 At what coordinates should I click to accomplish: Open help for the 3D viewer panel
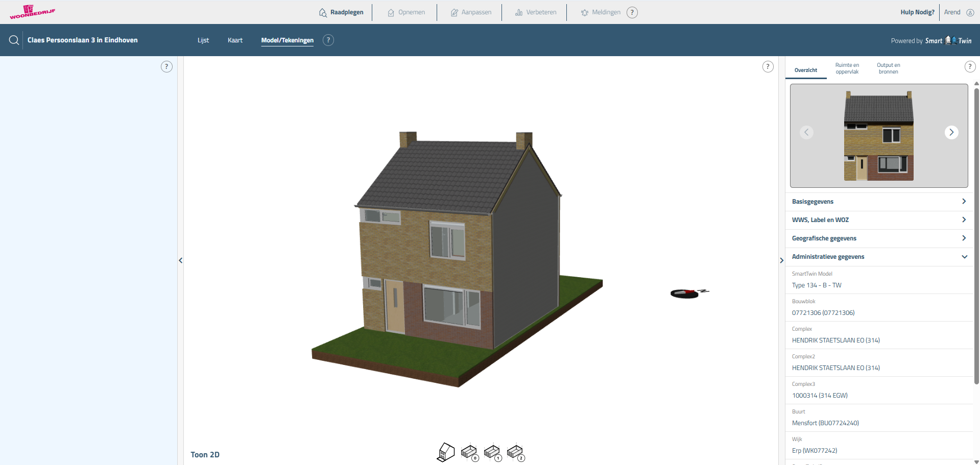click(768, 67)
